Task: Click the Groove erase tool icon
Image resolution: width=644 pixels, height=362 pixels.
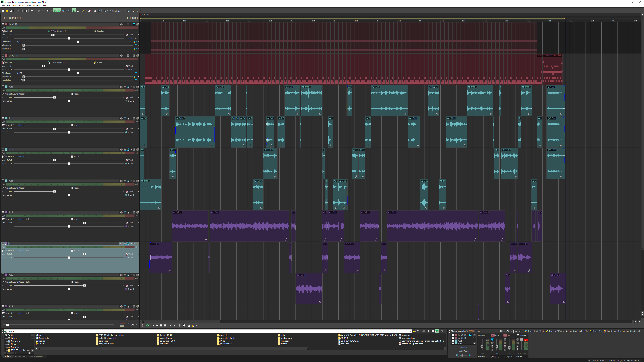Action: click(129, 11)
